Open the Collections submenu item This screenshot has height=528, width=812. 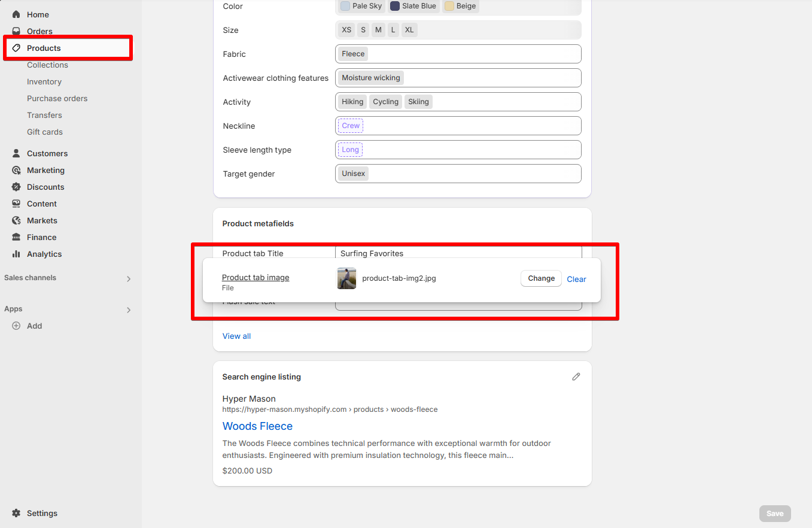click(47, 65)
